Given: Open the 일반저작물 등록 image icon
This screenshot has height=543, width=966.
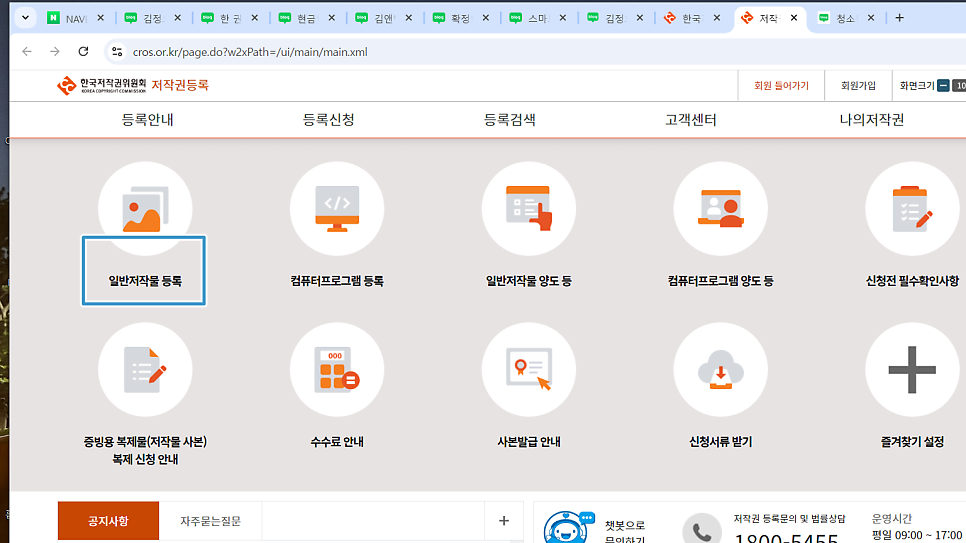Looking at the screenshot, I should click(145, 209).
